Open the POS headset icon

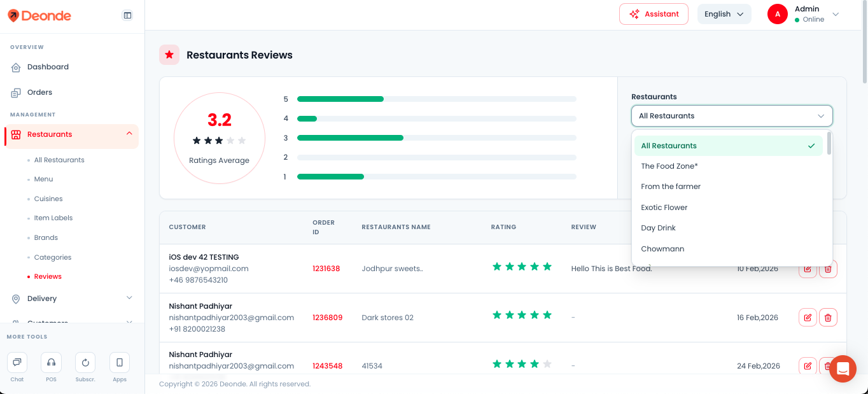point(51,362)
